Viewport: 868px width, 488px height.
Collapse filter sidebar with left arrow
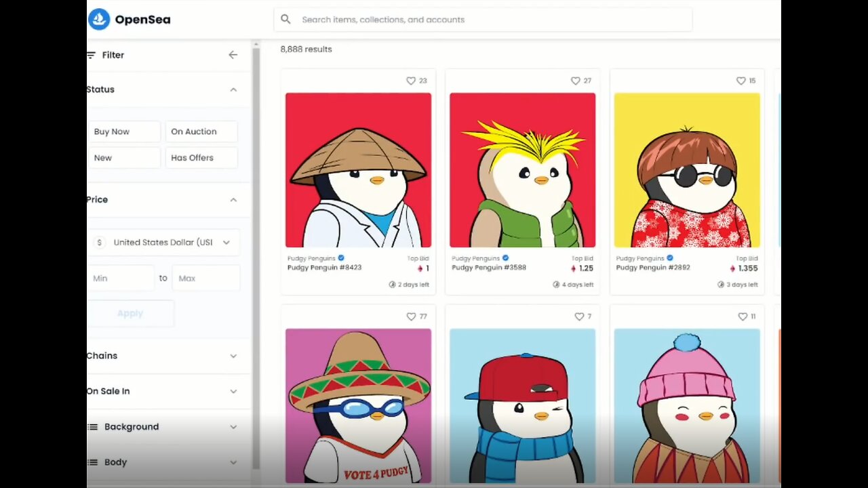click(233, 55)
